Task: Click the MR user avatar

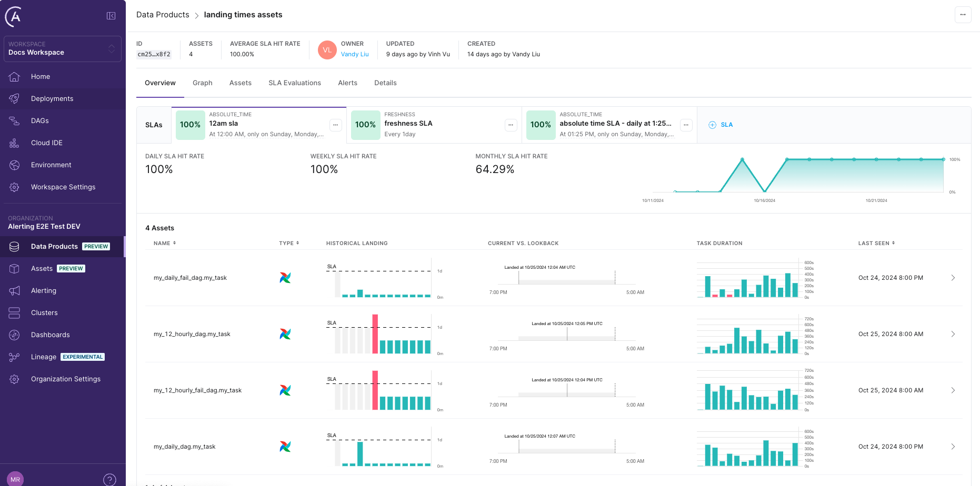Action: [x=15, y=479]
